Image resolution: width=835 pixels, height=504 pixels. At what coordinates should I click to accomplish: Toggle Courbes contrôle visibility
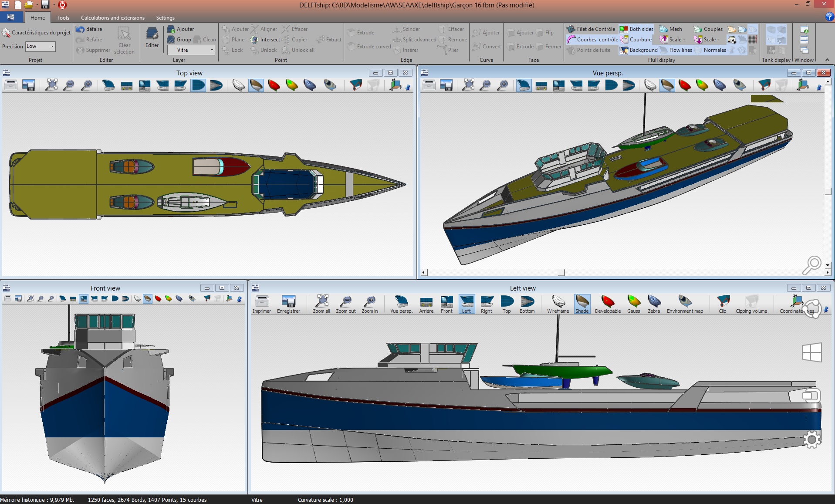[x=592, y=40]
